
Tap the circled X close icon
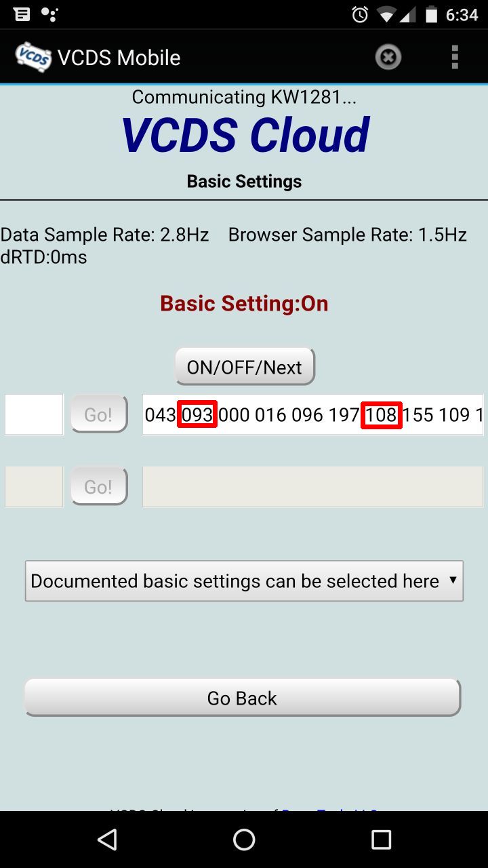[388, 58]
